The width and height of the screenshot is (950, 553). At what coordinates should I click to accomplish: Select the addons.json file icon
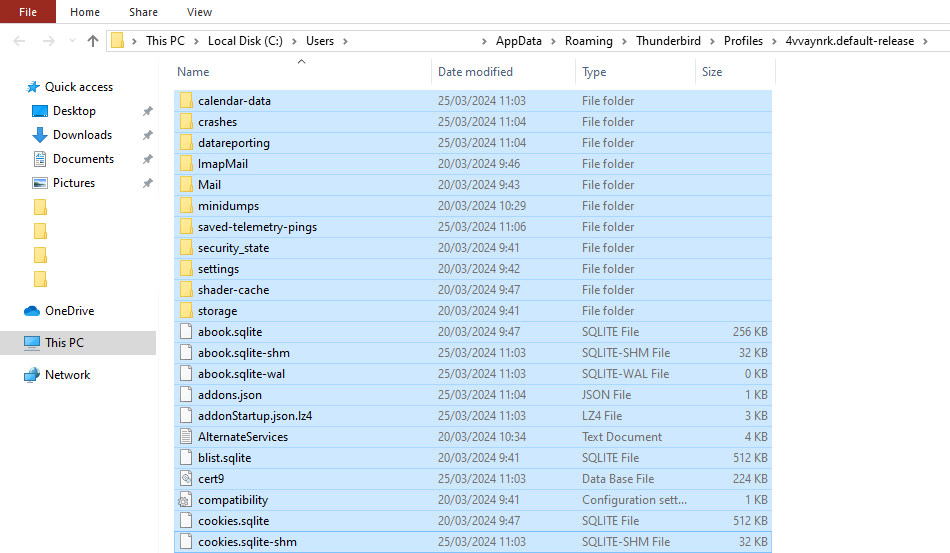[x=187, y=395]
